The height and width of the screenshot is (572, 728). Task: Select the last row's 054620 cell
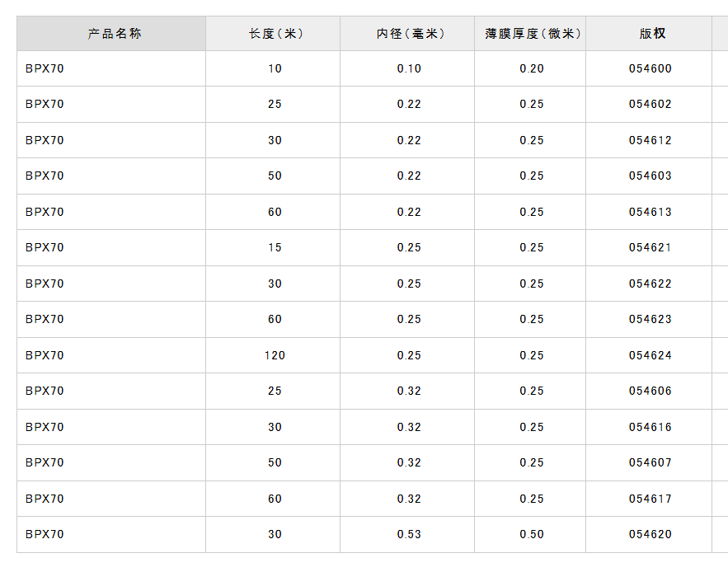(x=651, y=534)
